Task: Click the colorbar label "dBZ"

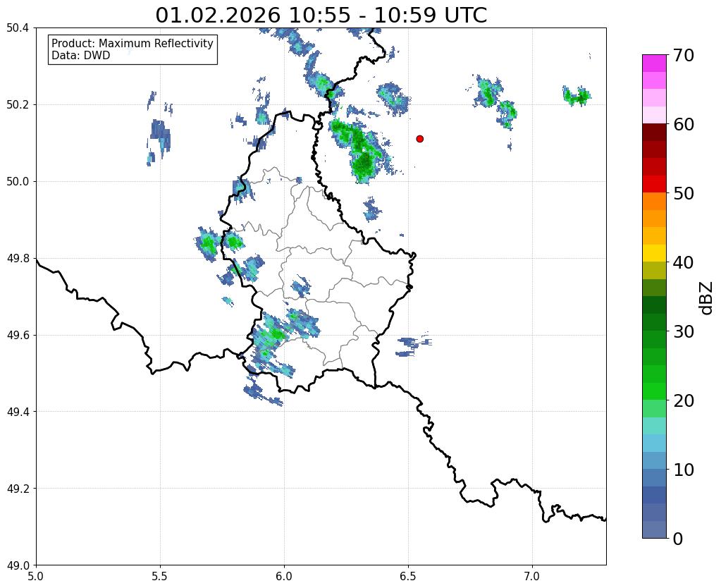Action: tap(707, 298)
